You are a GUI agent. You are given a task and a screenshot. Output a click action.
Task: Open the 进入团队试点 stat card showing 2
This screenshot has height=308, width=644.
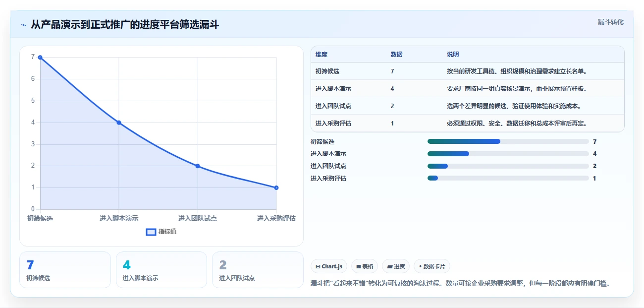[x=258, y=270]
